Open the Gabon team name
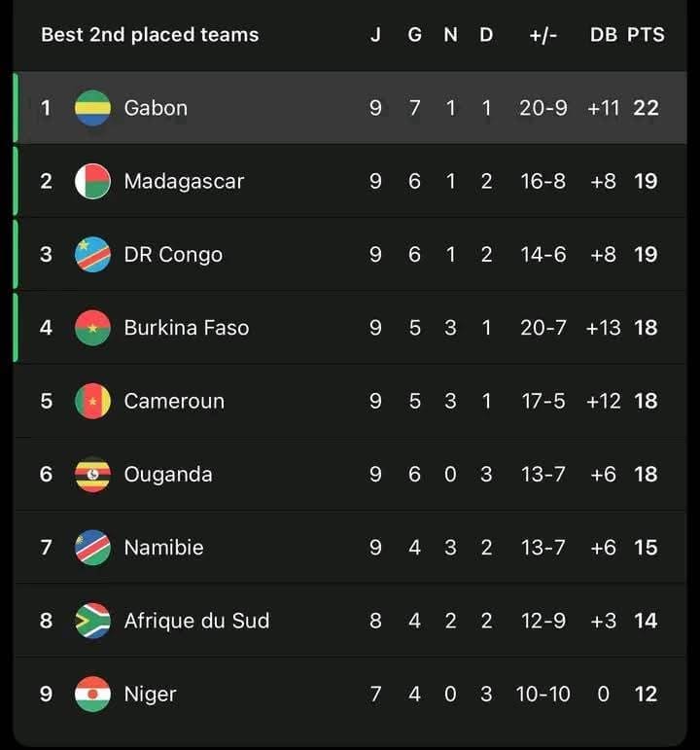This screenshot has height=750, width=700. 156,108
